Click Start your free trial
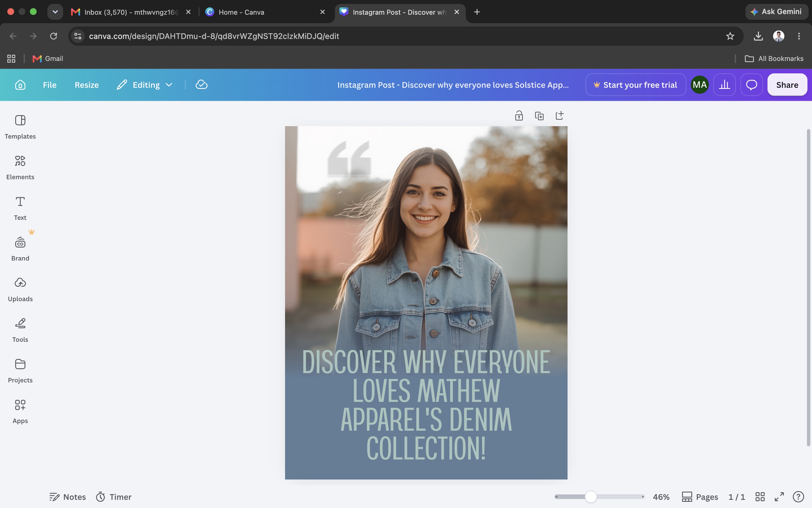The height and width of the screenshot is (508, 812). (x=636, y=85)
